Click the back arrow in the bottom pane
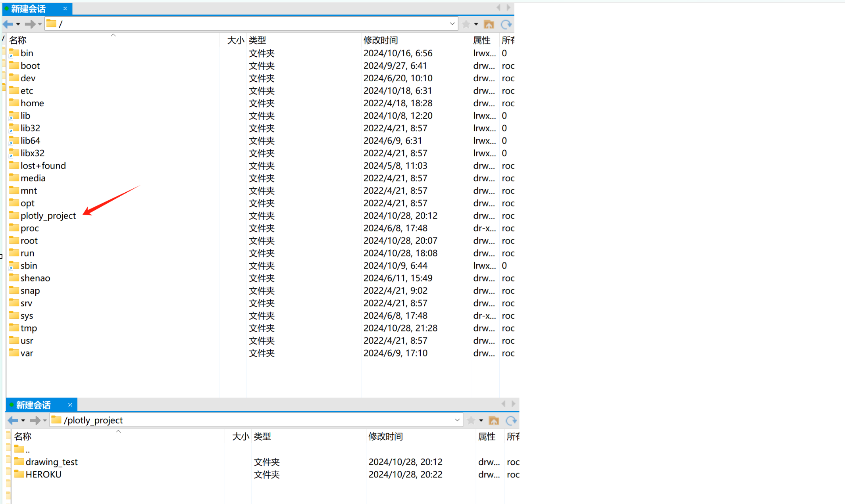The image size is (845, 504). [x=13, y=420]
